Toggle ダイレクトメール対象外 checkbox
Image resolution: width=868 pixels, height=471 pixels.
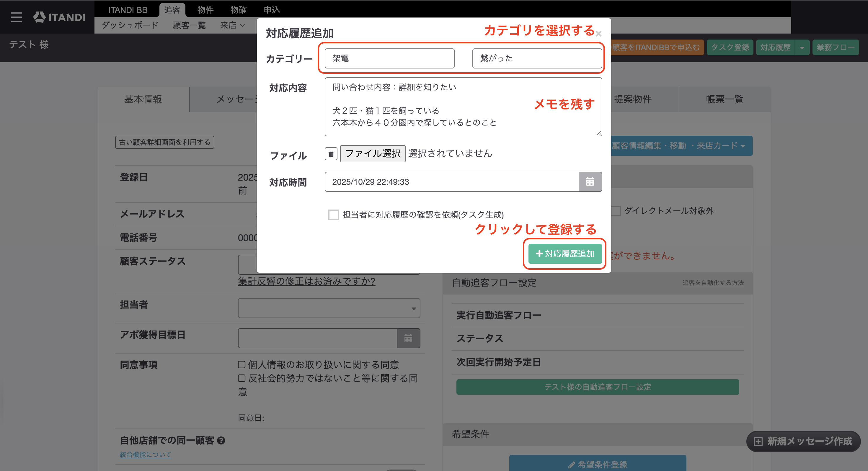click(x=616, y=211)
